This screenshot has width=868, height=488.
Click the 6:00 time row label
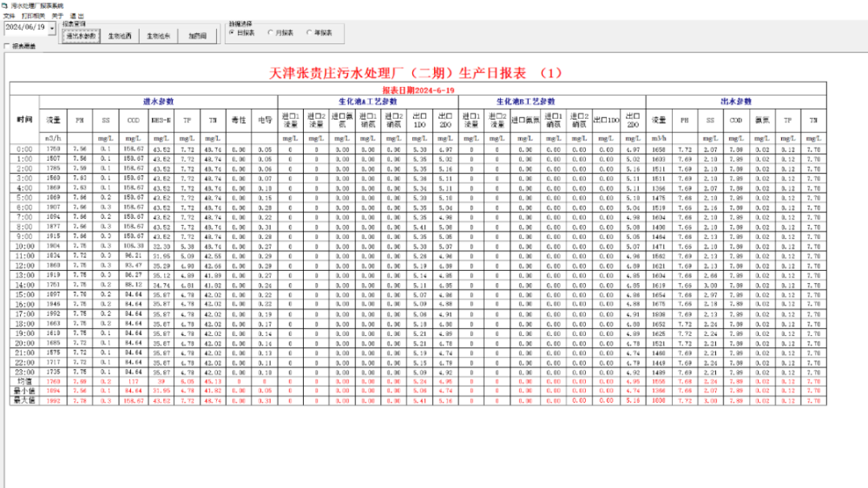click(x=24, y=207)
